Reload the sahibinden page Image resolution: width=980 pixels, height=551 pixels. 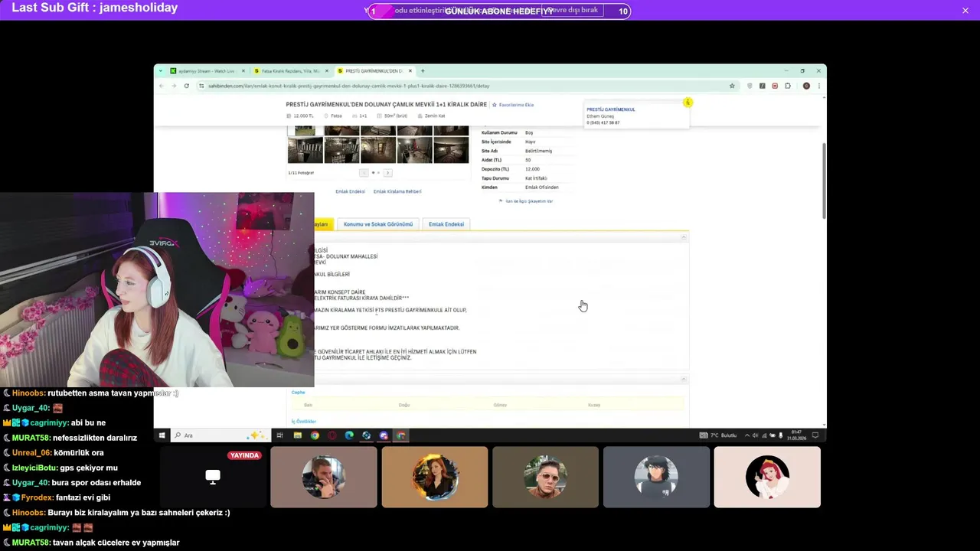tap(186, 86)
